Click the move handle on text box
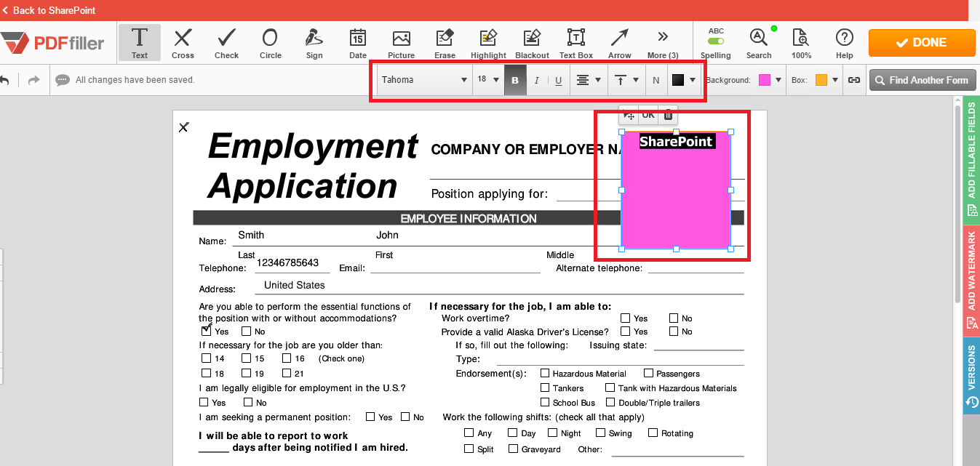 pyautogui.click(x=629, y=115)
